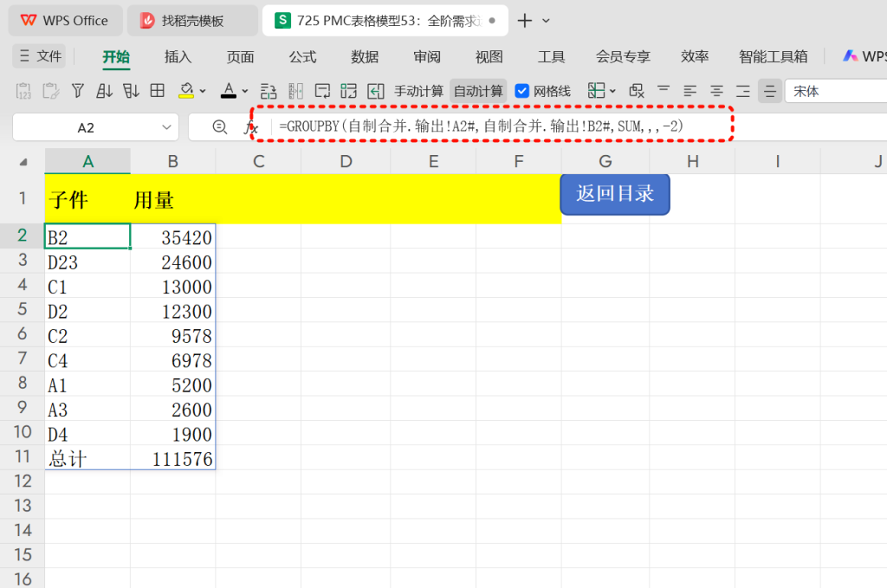Click the zoom magnifier beside formula bar

219,127
